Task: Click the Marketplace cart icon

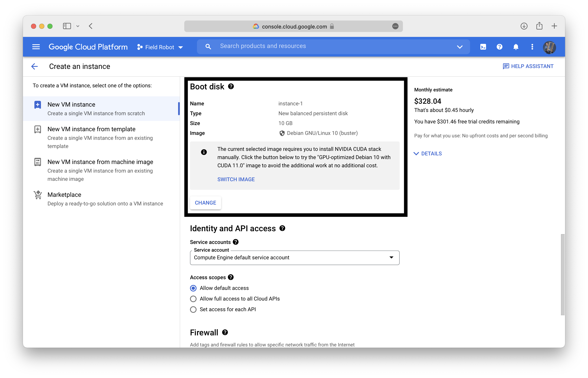Action: tap(37, 195)
